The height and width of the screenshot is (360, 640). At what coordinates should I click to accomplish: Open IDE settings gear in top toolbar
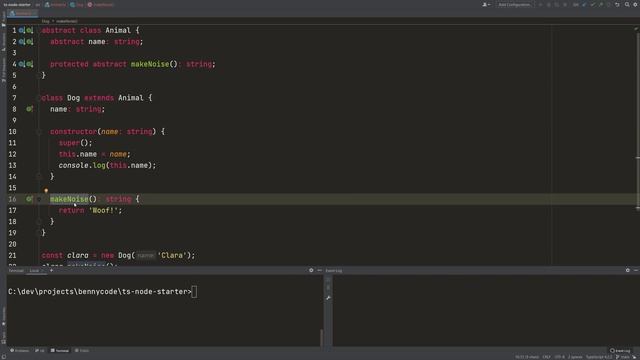coord(635,5)
